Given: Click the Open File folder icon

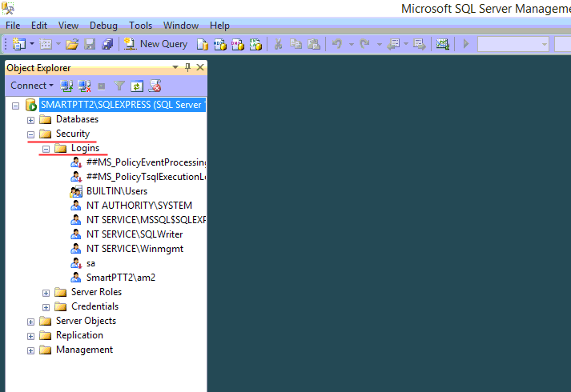Looking at the screenshot, I should click(72, 44).
